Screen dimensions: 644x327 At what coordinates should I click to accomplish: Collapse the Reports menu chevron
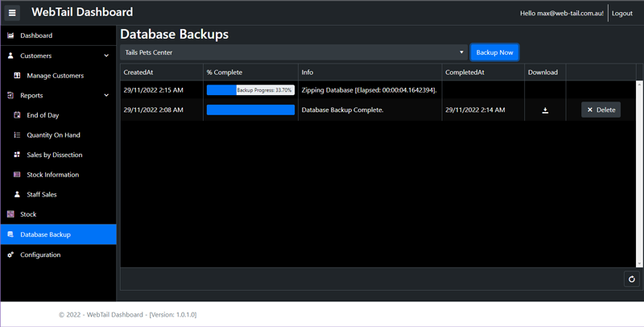(106, 96)
